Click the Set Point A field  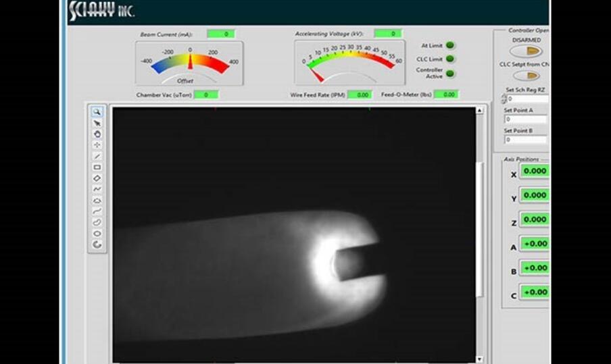(526, 120)
